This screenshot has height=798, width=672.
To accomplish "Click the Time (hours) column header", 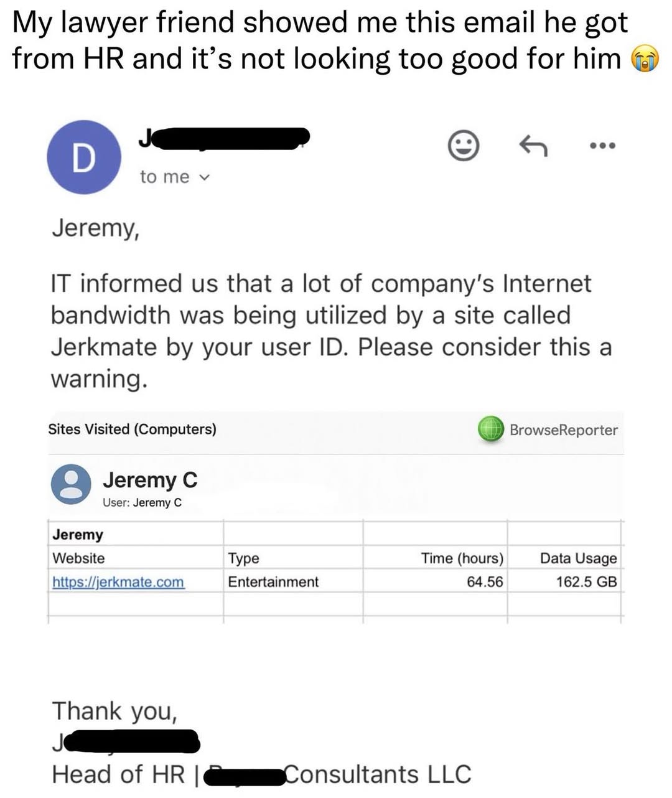I will pyautogui.click(x=462, y=558).
